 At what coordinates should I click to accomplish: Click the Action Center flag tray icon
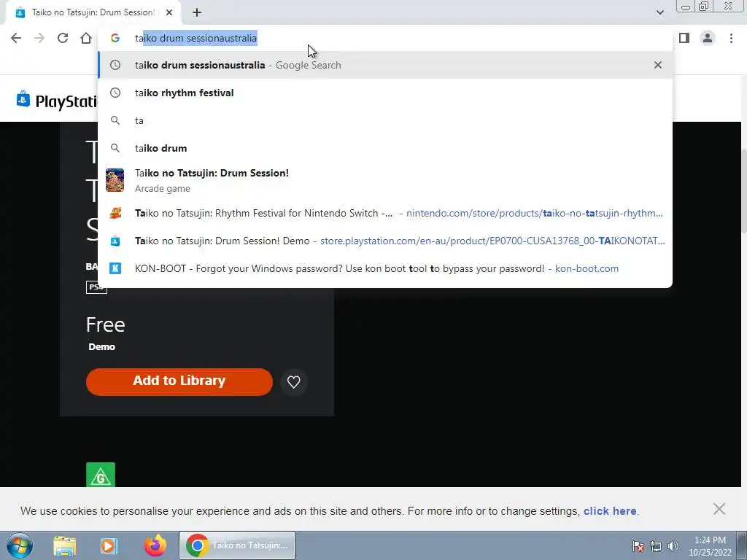tap(638, 546)
